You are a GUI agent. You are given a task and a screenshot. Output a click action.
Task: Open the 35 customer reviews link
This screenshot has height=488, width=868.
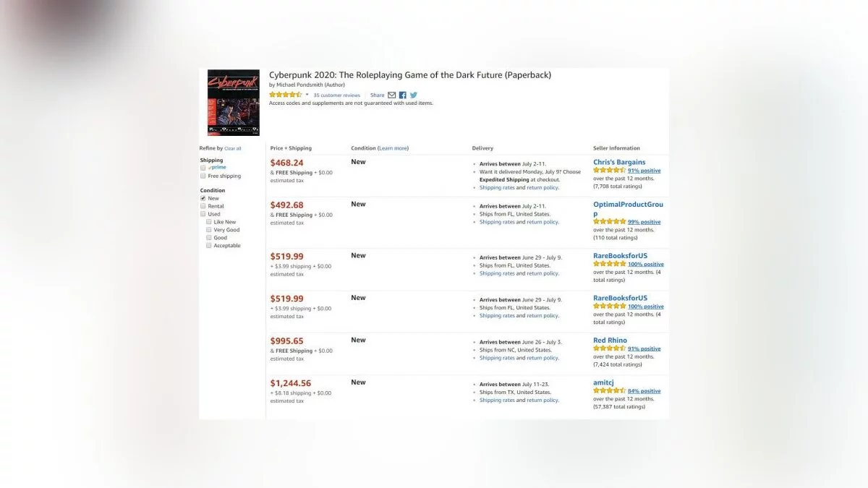coord(336,95)
